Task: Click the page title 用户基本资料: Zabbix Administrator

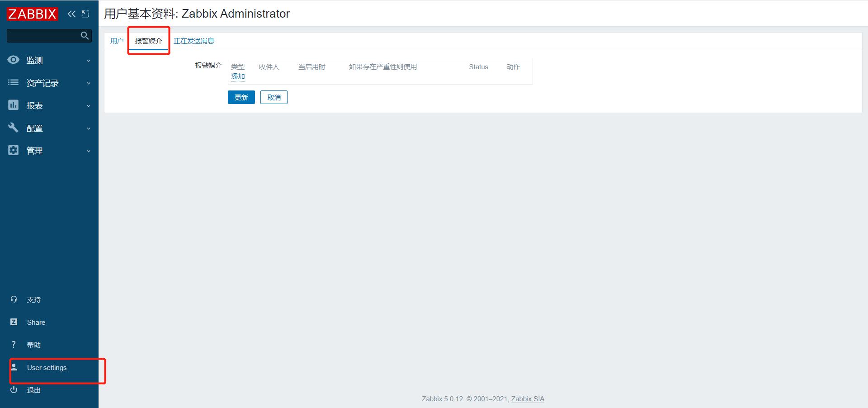Action: (x=197, y=14)
